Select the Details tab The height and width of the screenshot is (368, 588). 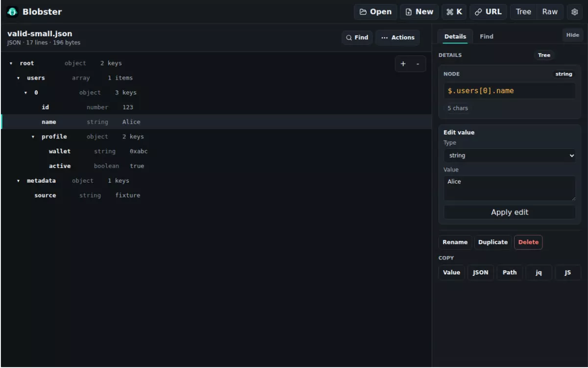tap(455, 36)
